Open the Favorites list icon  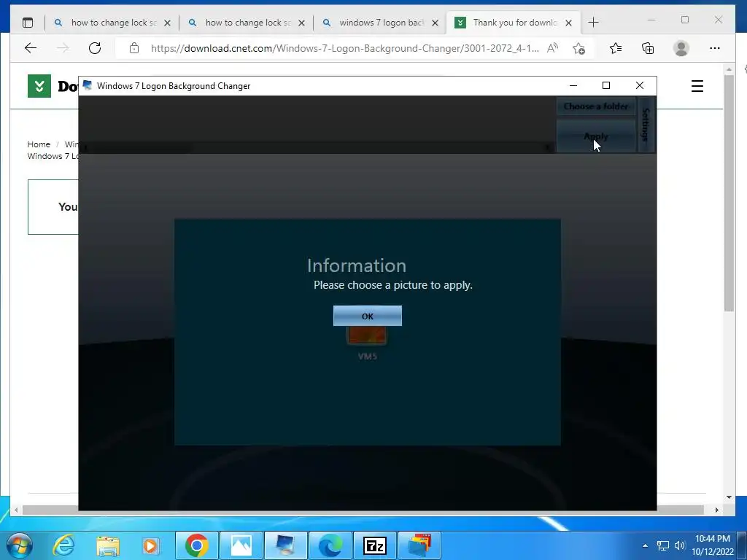click(x=616, y=48)
